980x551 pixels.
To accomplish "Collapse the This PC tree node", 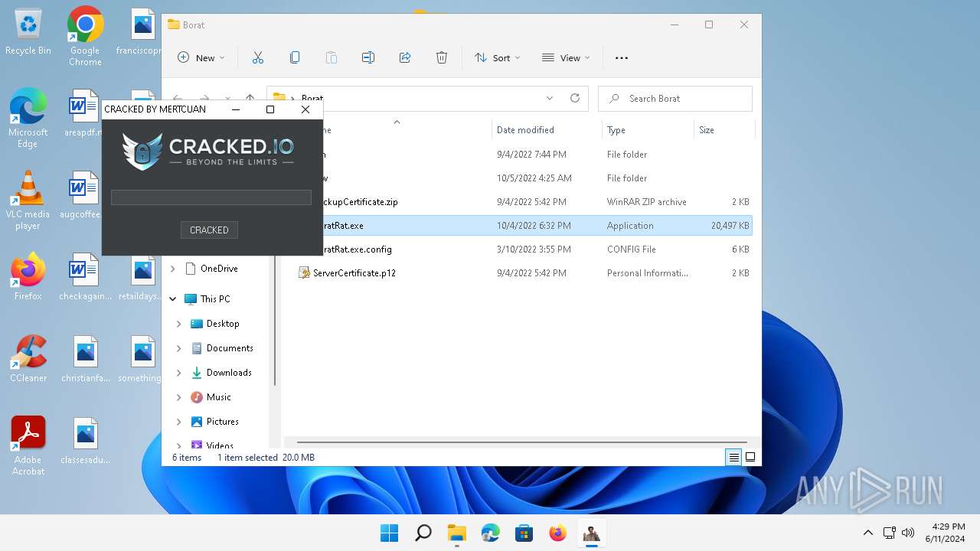I will (173, 299).
